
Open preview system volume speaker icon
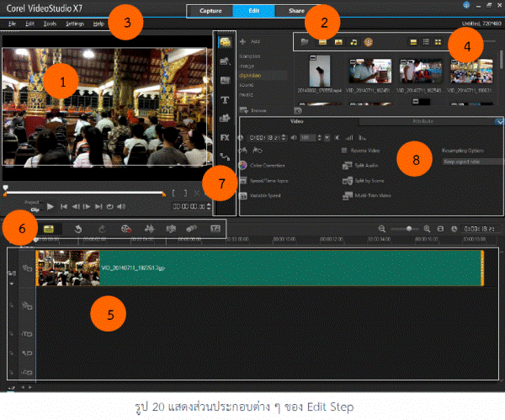121,206
